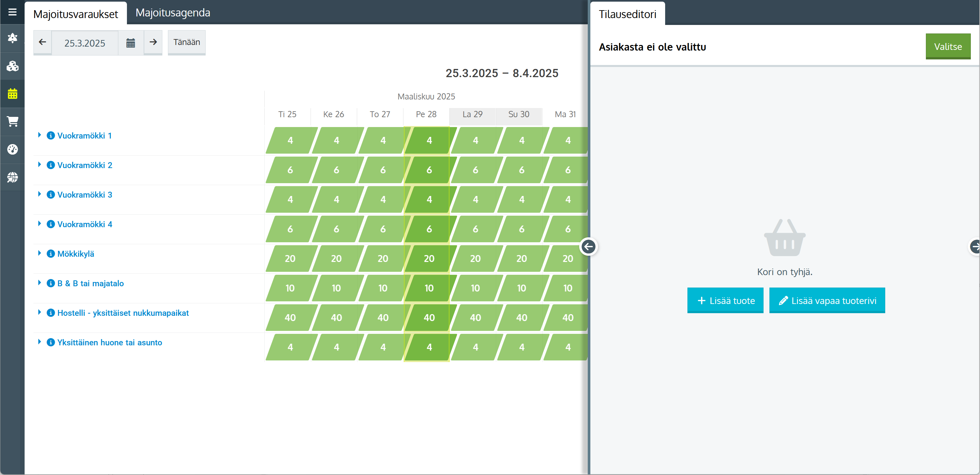This screenshot has width=980, height=475.
Task: Select the Tilauseditori tab
Action: (627, 14)
